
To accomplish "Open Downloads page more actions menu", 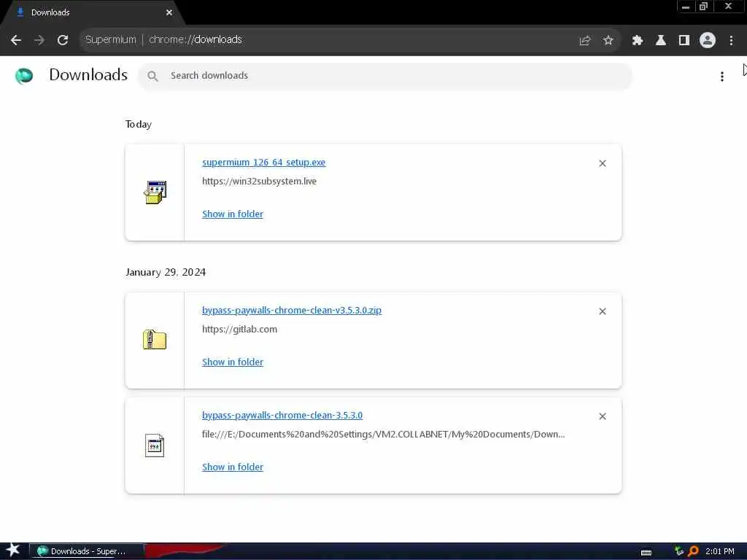I will coord(722,76).
